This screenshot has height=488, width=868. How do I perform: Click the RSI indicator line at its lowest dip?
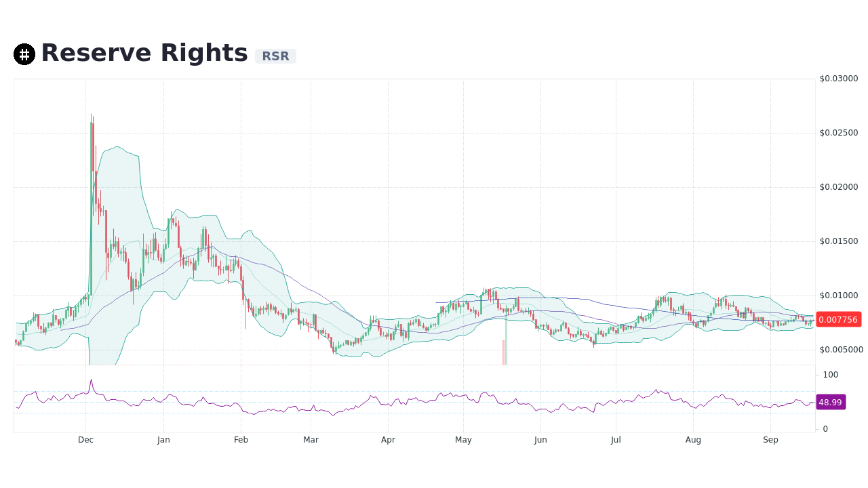[x=332, y=416]
